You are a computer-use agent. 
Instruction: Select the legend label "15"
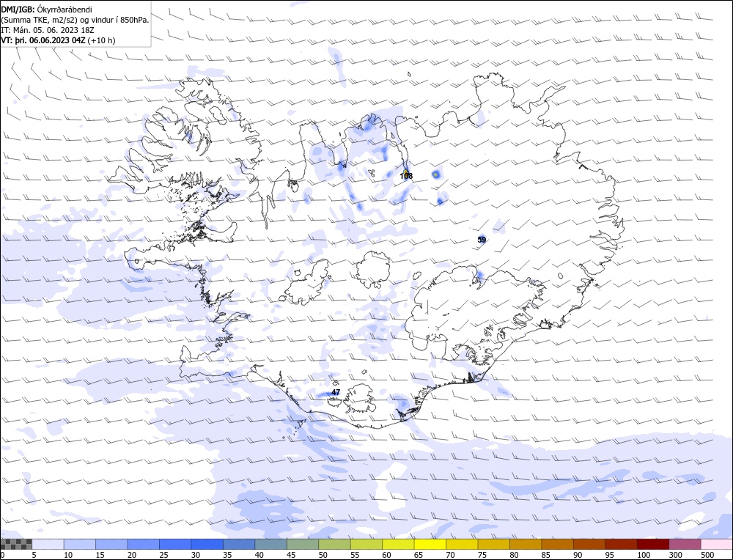tap(100, 555)
